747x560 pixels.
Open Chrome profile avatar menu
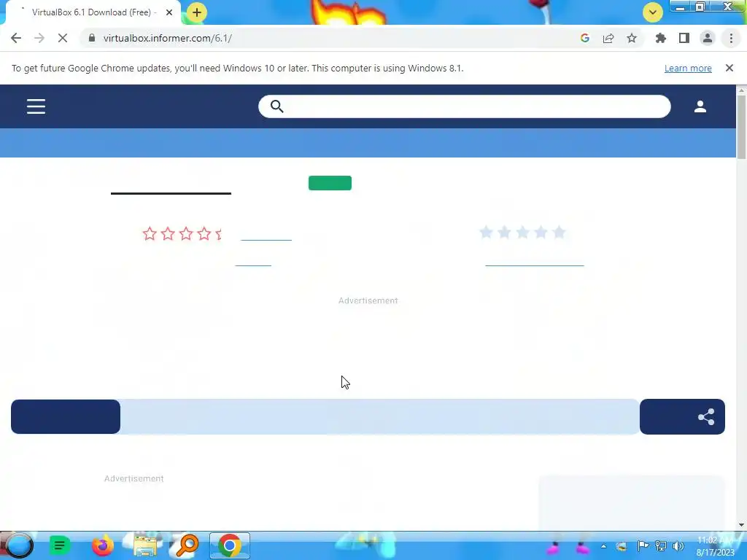(708, 38)
